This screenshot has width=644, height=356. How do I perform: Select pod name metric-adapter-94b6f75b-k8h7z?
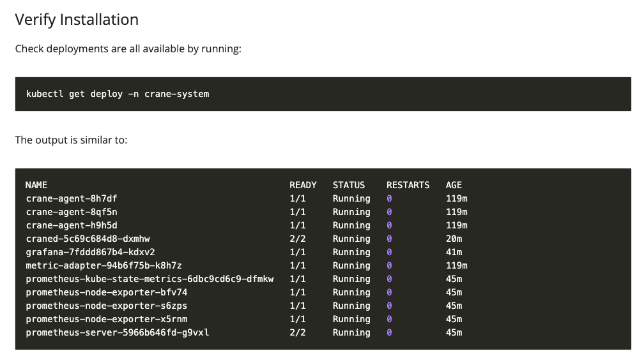point(104,266)
